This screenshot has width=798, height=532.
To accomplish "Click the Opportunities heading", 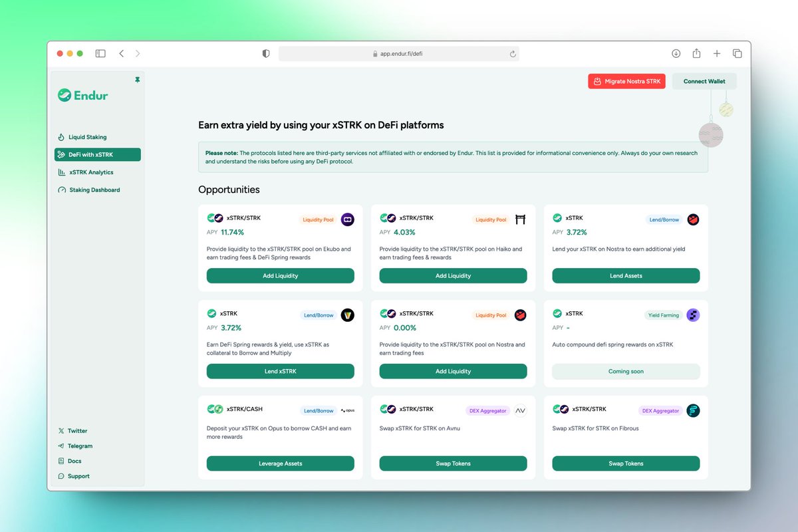I will pyautogui.click(x=229, y=190).
